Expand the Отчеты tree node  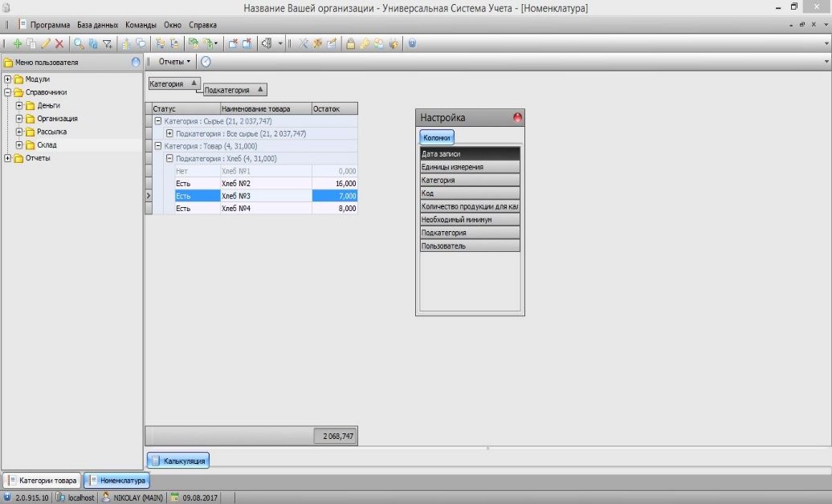(x=7, y=158)
